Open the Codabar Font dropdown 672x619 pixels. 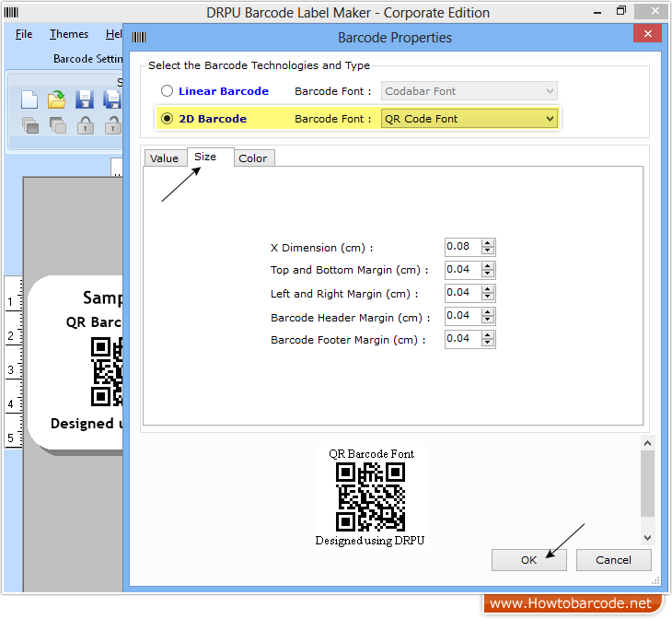click(469, 91)
